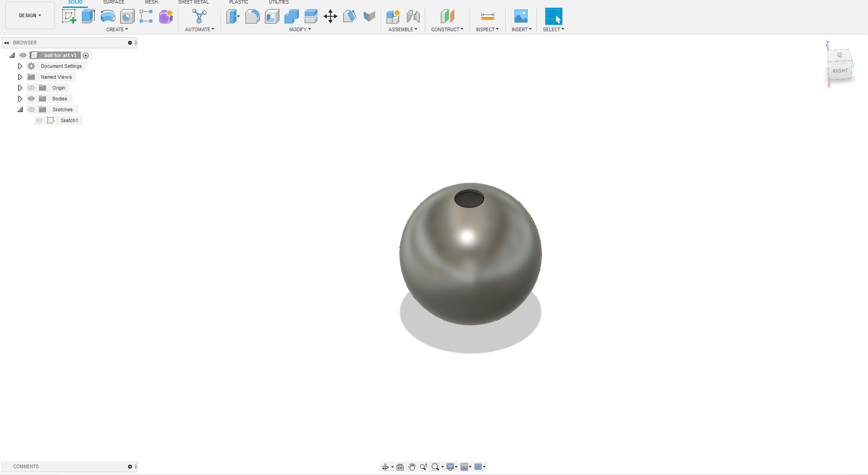Select the Move/Copy tool

click(330, 17)
